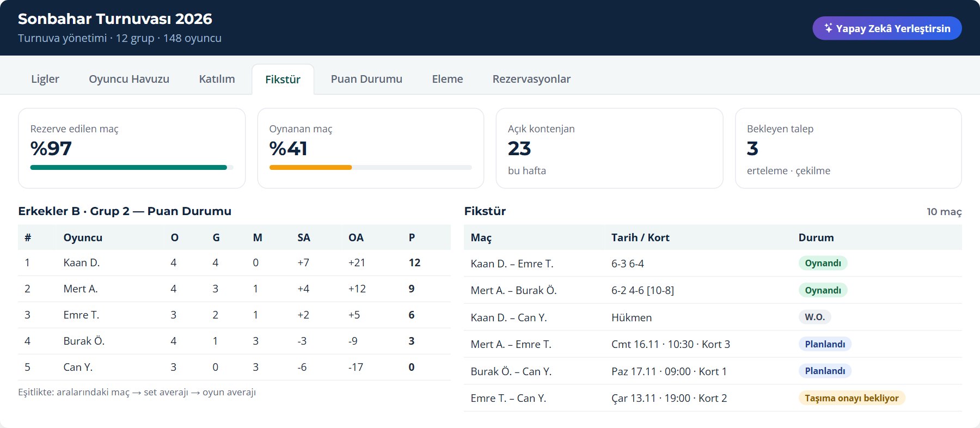
Task: Select player Kaan D. in standings
Action: (x=82, y=262)
